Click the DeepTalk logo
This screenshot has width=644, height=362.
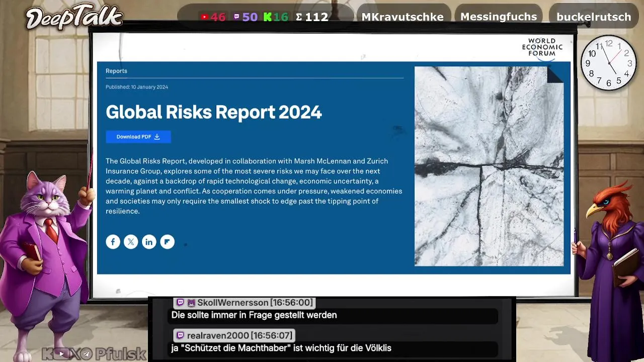(74, 18)
